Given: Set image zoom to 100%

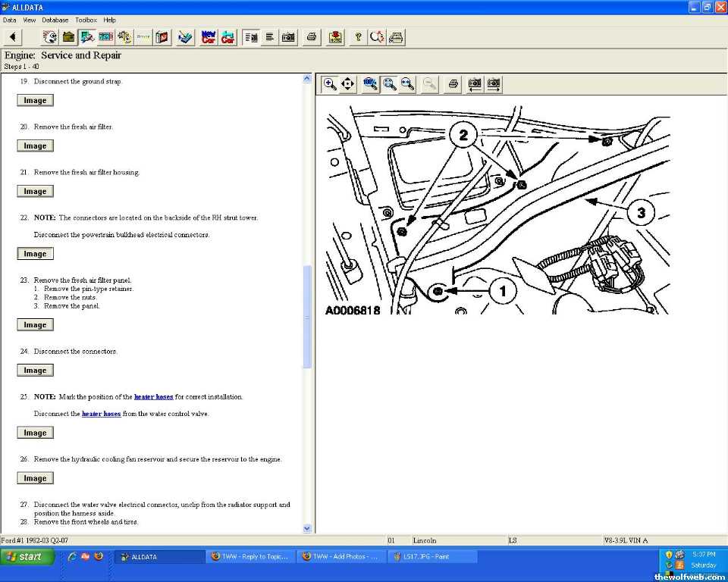Looking at the screenshot, I should pos(371,84).
